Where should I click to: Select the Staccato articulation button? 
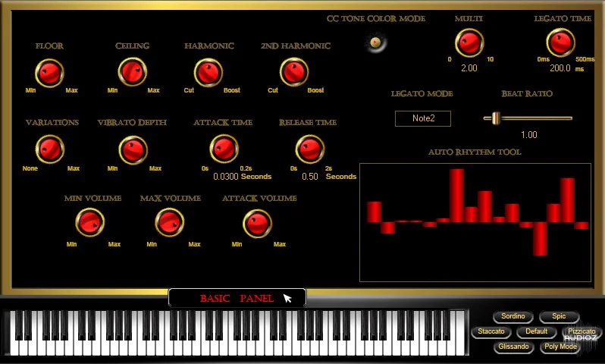click(x=491, y=331)
